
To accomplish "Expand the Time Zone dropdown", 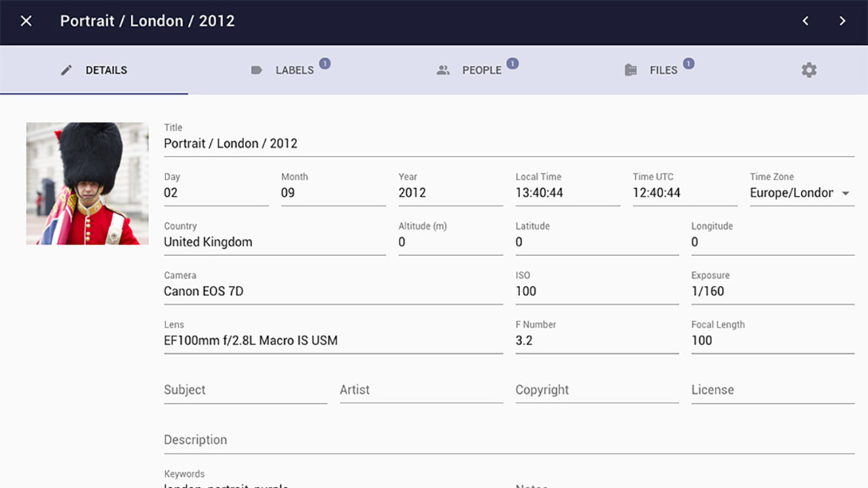I will [x=846, y=193].
